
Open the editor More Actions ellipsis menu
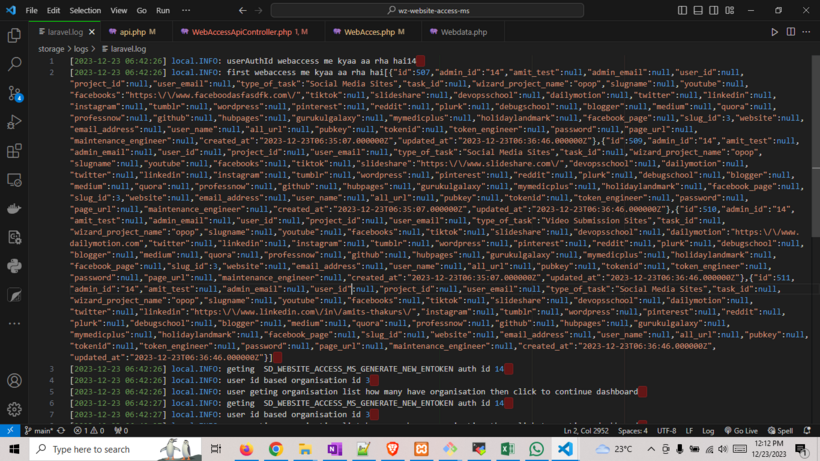[x=806, y=32]
